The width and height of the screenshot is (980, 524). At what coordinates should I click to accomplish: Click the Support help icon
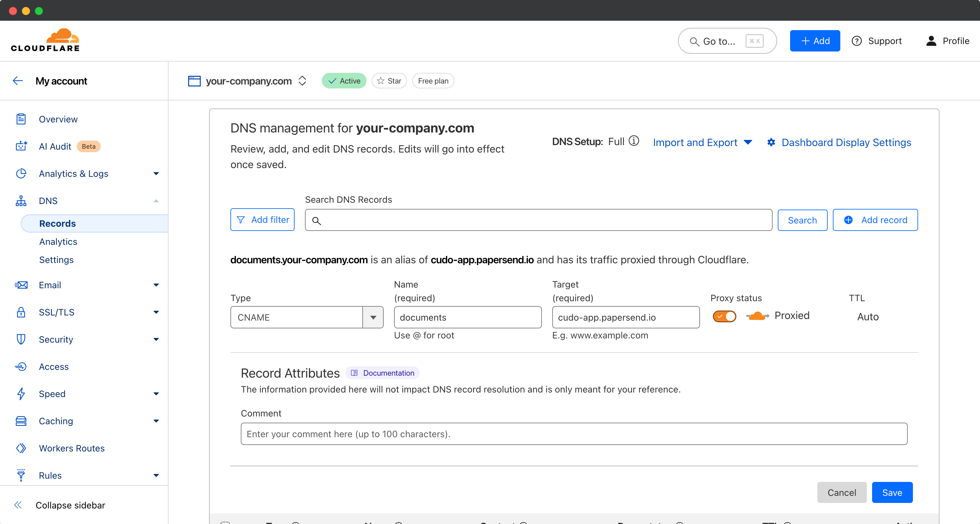[857, 41]
